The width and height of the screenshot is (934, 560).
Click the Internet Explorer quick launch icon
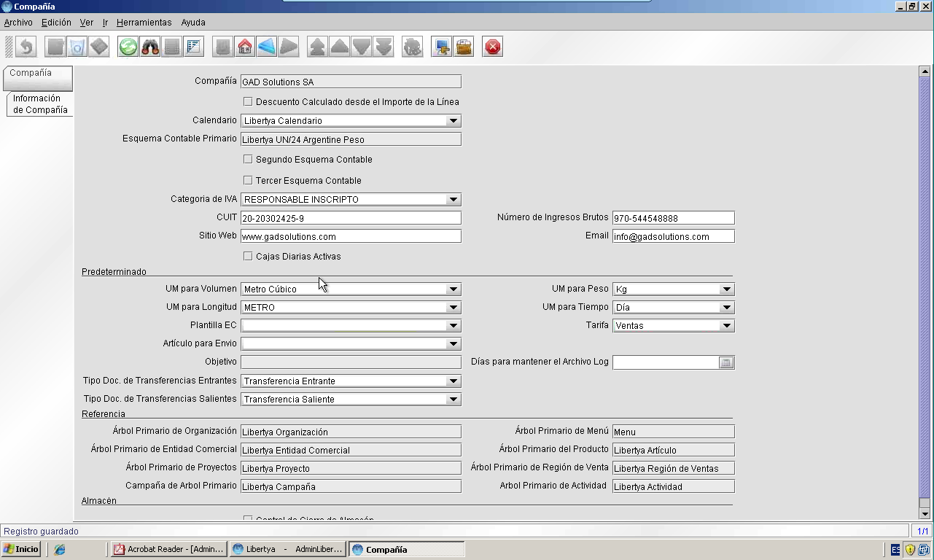tap(60, 550)
